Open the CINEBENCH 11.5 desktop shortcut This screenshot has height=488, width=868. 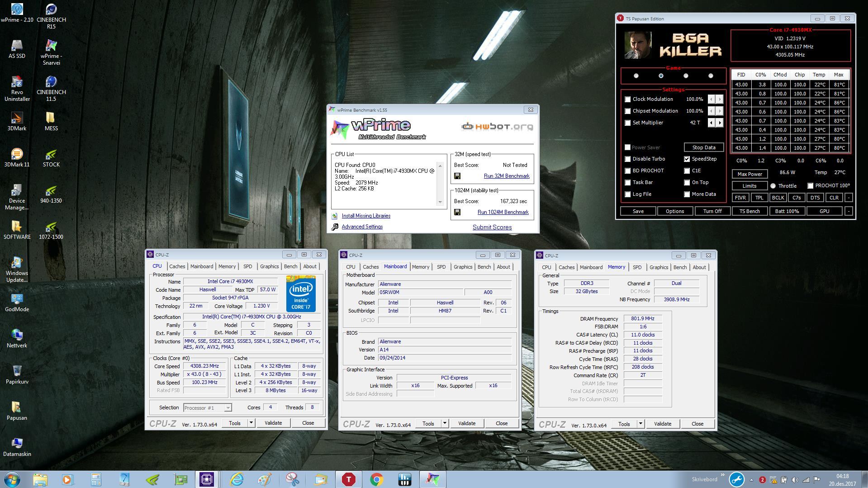click(51, 89)
